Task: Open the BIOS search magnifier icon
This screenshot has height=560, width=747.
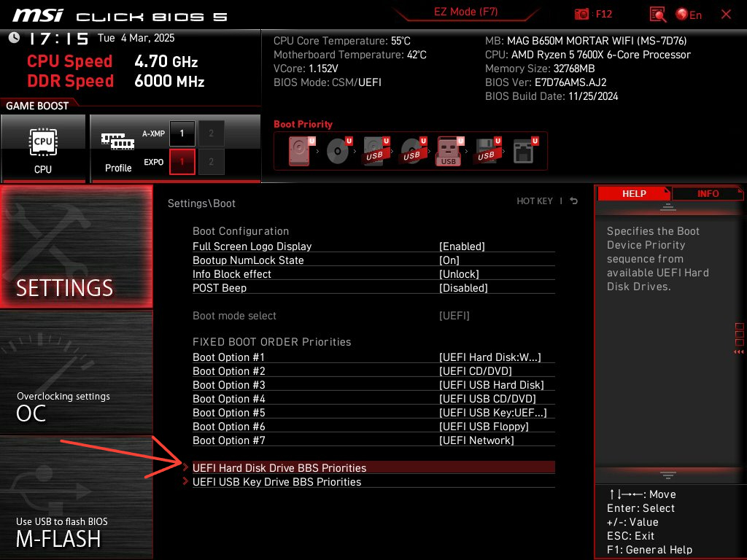Action: tap(658, 15)
